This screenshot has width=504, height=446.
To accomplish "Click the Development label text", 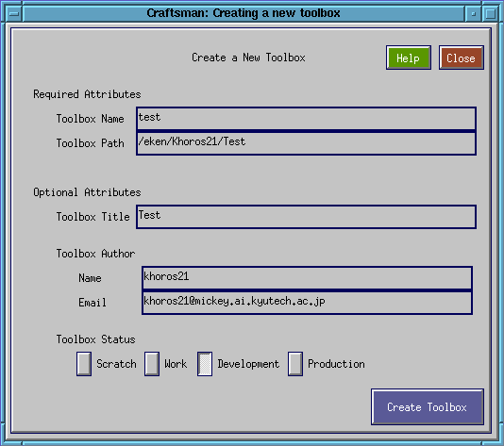I will pos(248,364).
